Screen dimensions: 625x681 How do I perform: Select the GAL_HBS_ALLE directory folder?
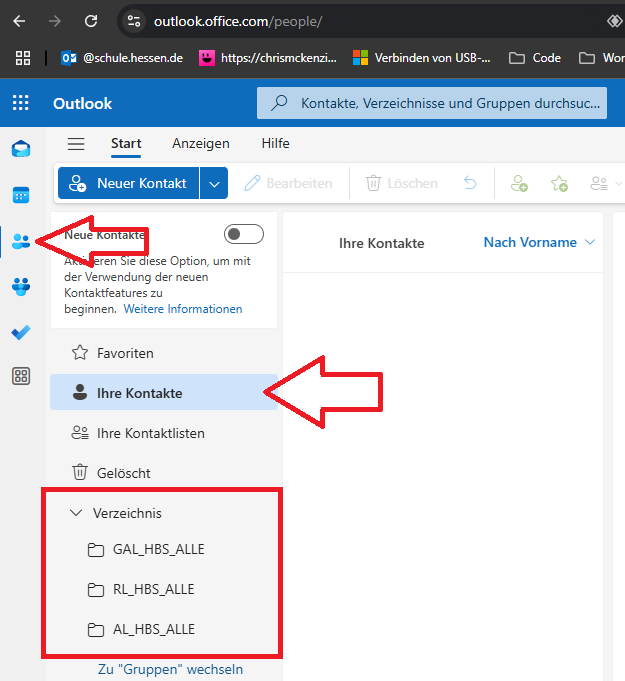click(x=150, y=549)
